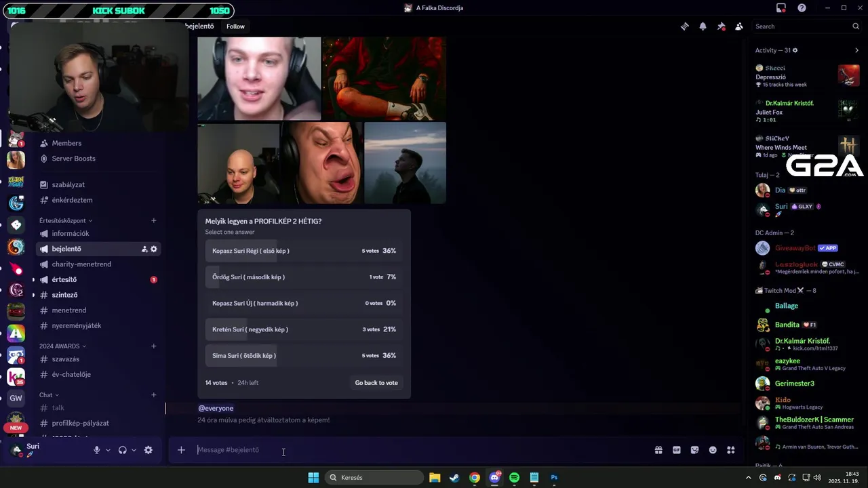Open the GIF picker

(676, 450)
